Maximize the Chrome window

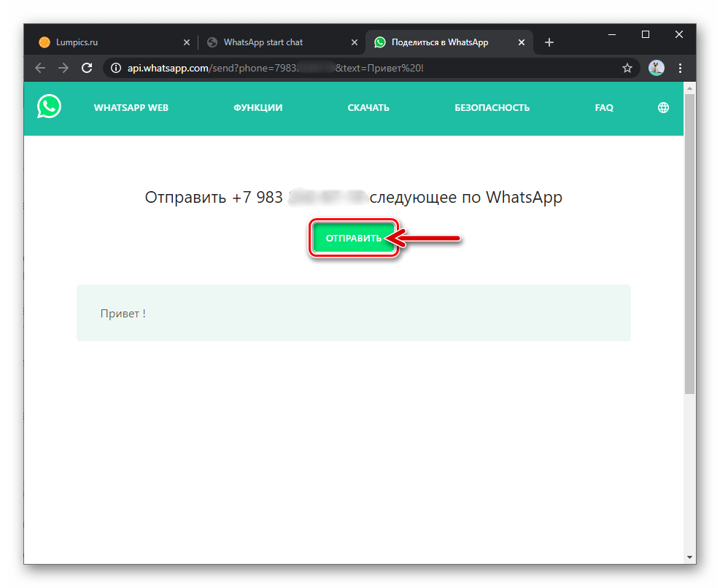(645, 34)
